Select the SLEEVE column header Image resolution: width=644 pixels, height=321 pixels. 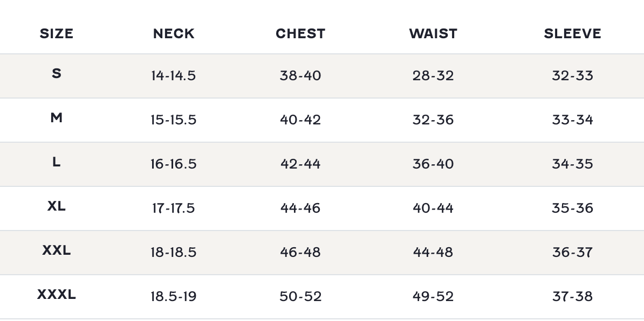coord(572,33)
